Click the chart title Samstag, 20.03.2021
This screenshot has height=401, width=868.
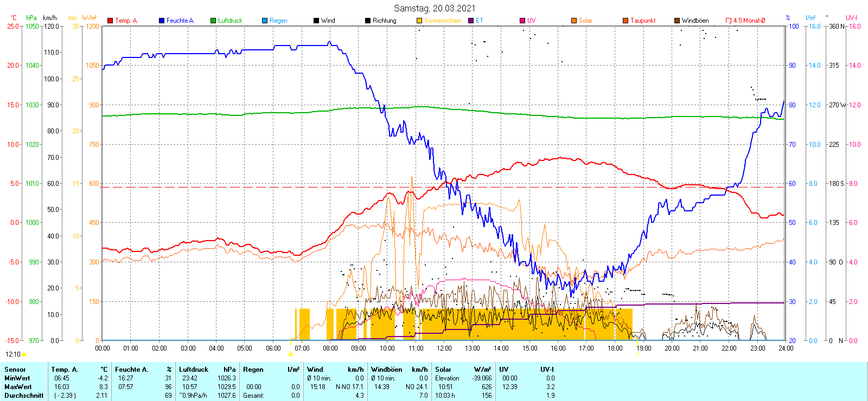tap(434, 8)
